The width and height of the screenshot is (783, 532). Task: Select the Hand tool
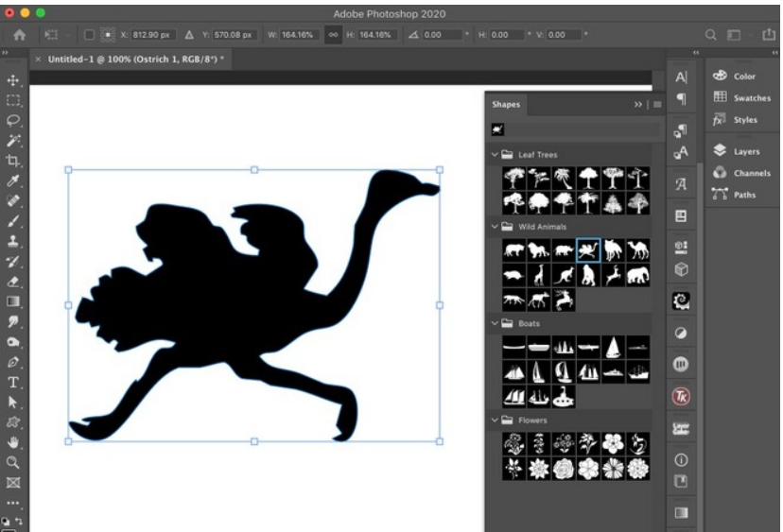[x=13, y=442]
